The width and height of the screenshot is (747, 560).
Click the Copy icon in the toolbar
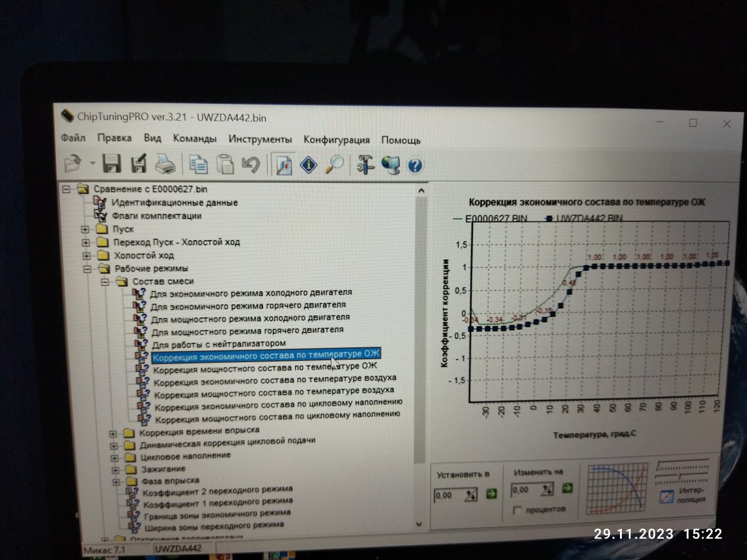point(199,165)
